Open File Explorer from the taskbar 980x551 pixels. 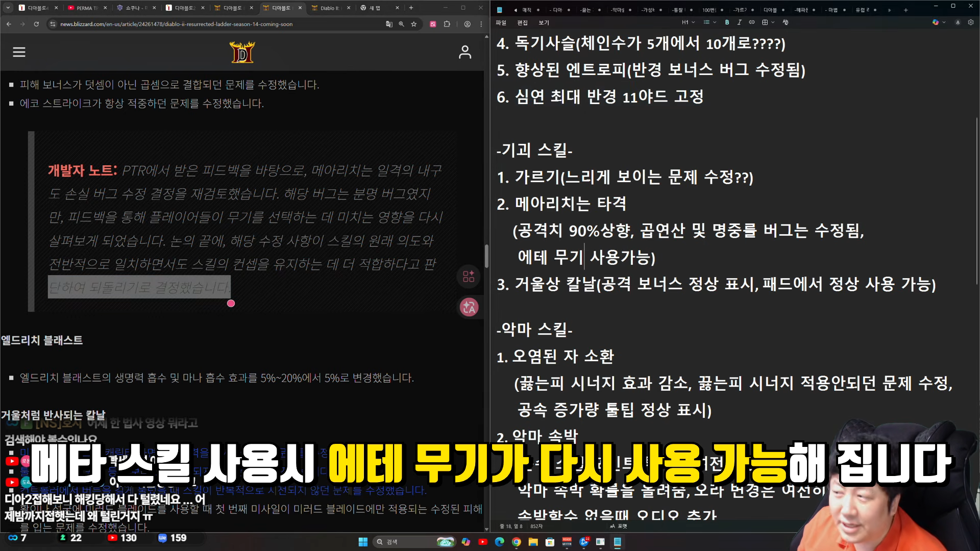tap(533, 542)
